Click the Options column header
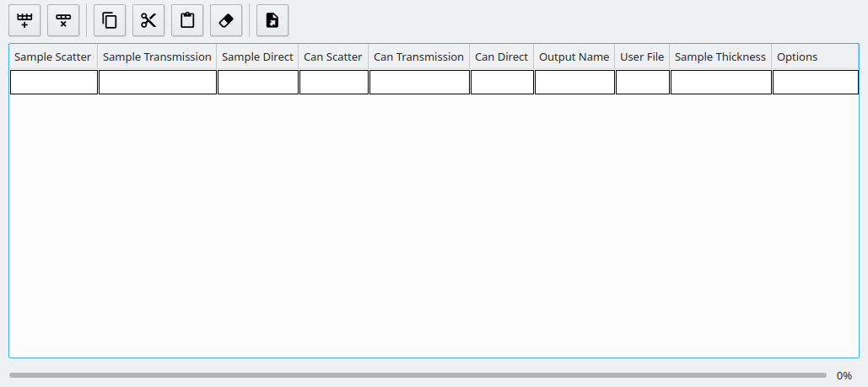 point(797,56)
